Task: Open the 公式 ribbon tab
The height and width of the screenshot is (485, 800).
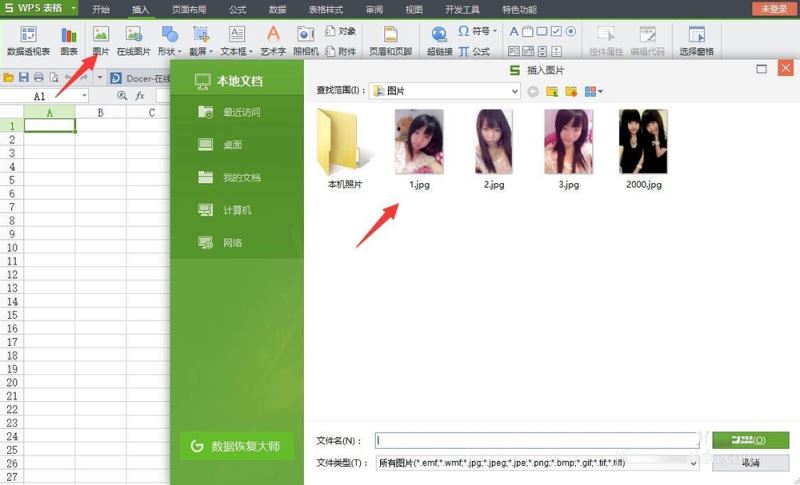Action: tap(237, 8)
